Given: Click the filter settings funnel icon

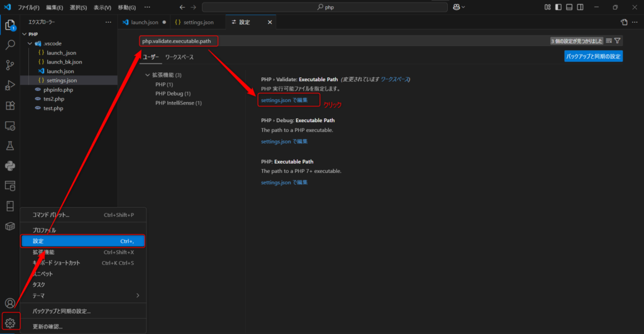Looking at the screenshot, I should point(618,41).
